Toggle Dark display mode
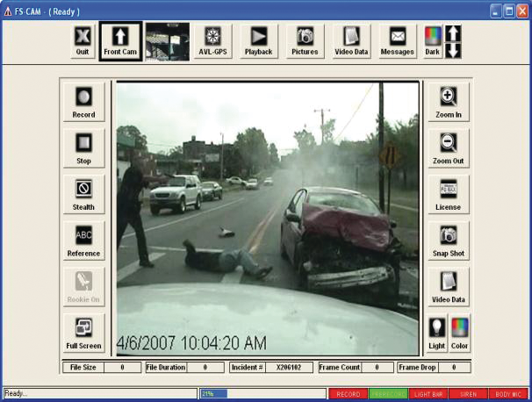The image size is (532, 402). click(433, 40)
